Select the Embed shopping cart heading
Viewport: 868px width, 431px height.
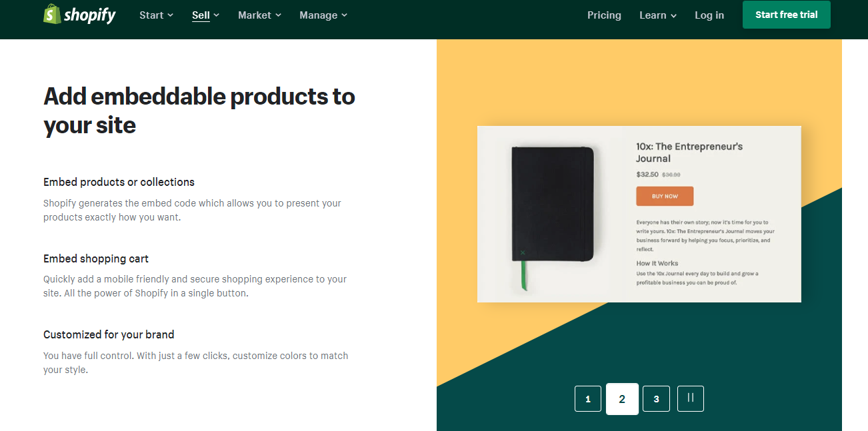click(96, 258)
